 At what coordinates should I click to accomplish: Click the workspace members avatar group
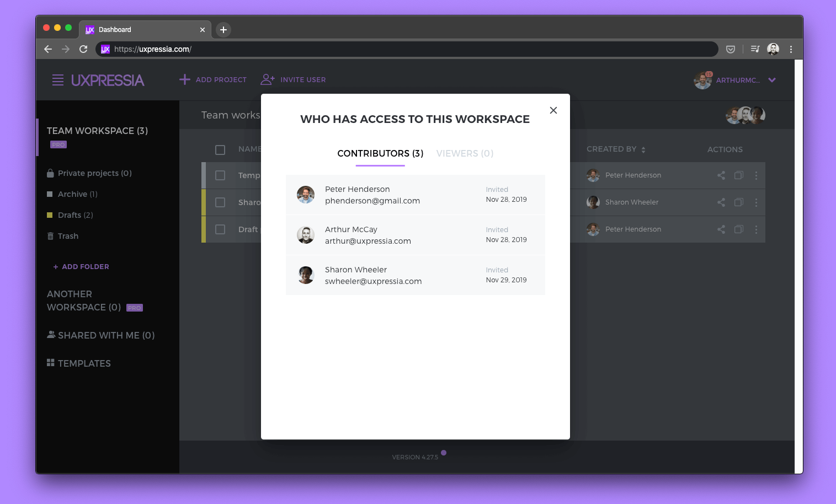coord(746,115)
